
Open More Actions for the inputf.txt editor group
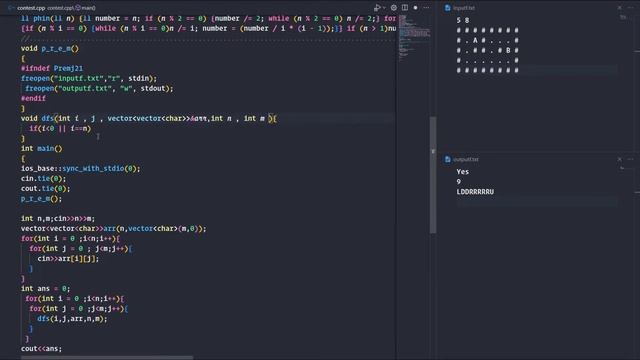(x=631, y=8)
